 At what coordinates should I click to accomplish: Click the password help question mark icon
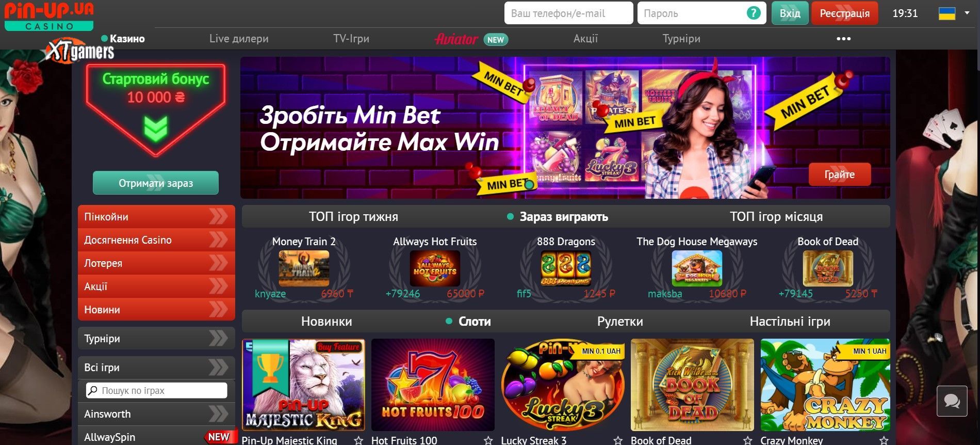(753, 13)
